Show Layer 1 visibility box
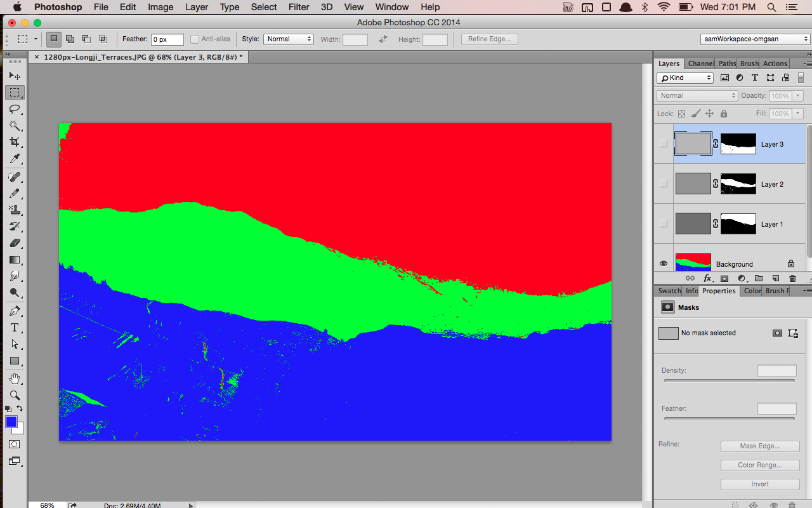 pyautogui.click(x=664, y=224)
